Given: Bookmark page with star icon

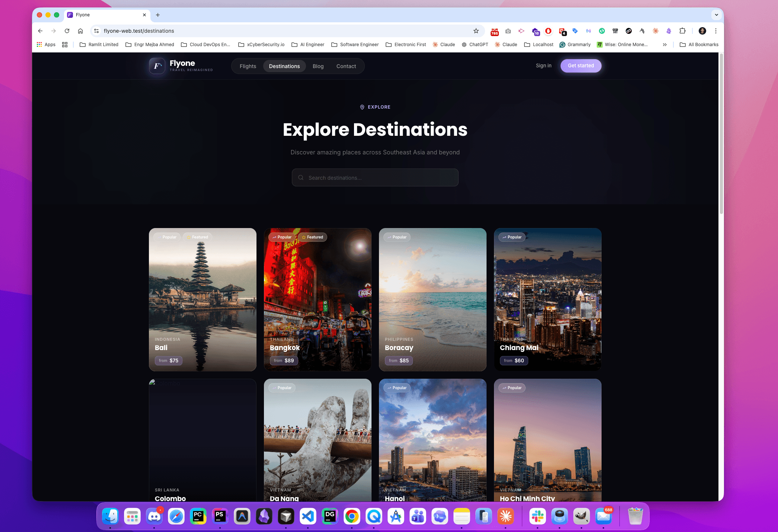Looking at the screenshot, I should [x=476, y=31].
